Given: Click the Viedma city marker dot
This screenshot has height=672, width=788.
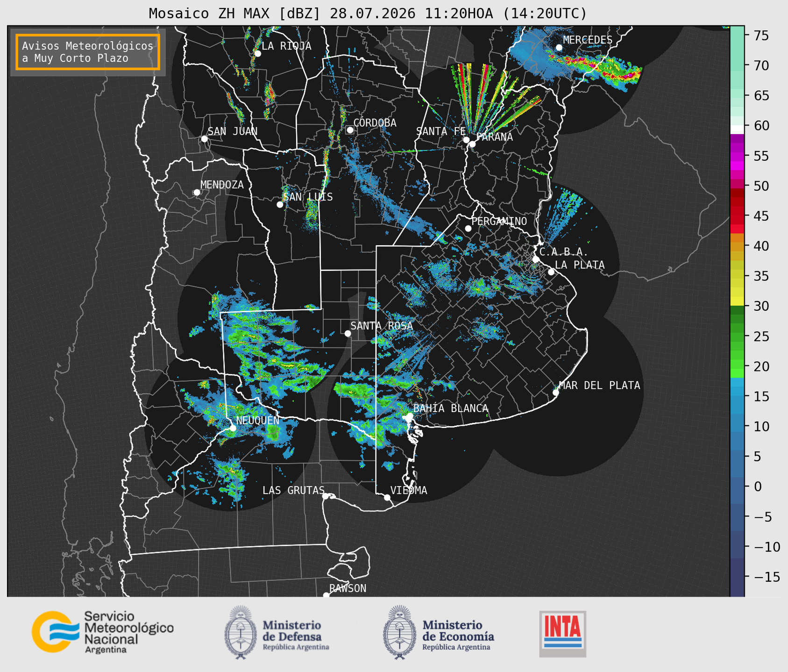Looking at the screenshot, I should click(387, 497).
